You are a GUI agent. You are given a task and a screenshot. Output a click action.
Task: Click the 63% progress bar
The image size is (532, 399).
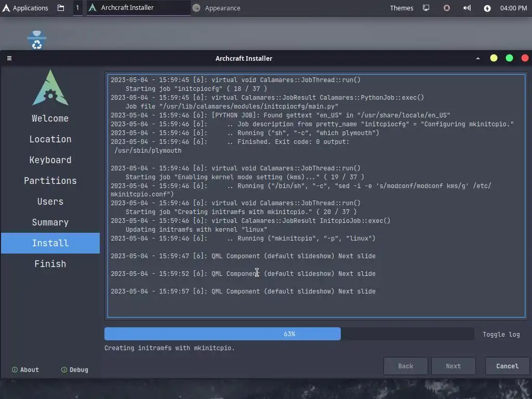point(289,334)
